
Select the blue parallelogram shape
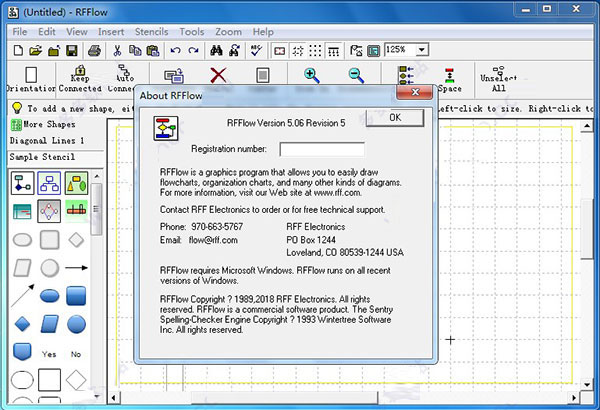[x=49, y=324]
